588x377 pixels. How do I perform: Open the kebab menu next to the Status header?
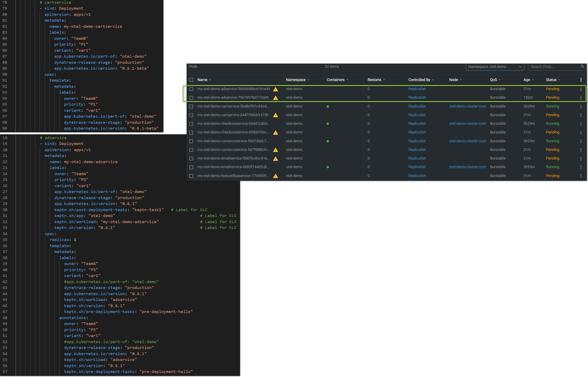[x=581, y=79]
